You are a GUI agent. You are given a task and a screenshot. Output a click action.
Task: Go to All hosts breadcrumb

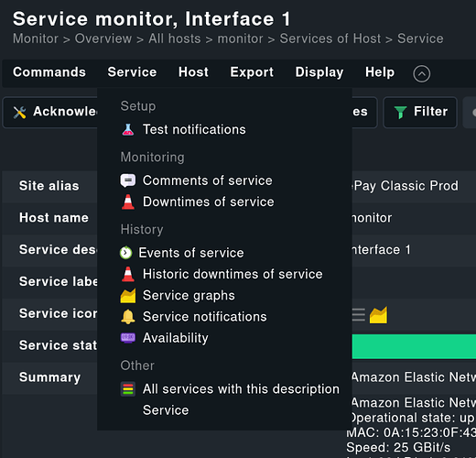coord(175,38)
